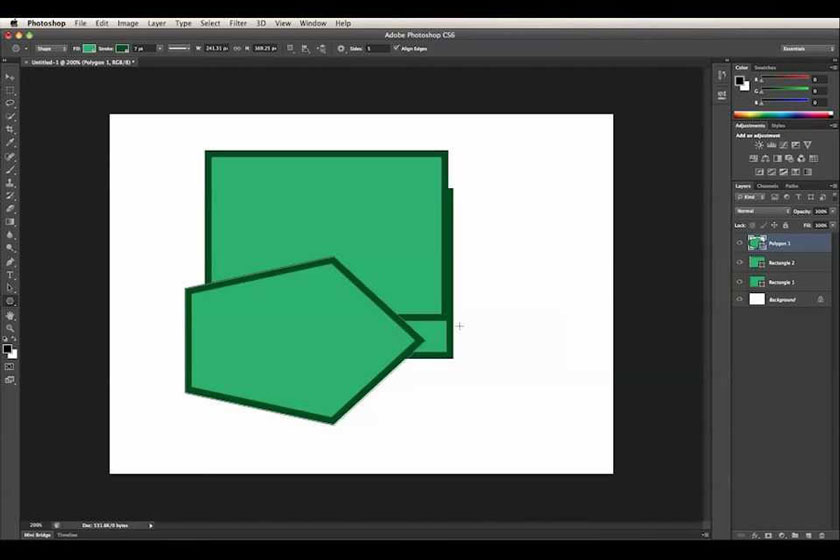Open the History panel icon
Viewport: 840px width, 560px height.
722,75
